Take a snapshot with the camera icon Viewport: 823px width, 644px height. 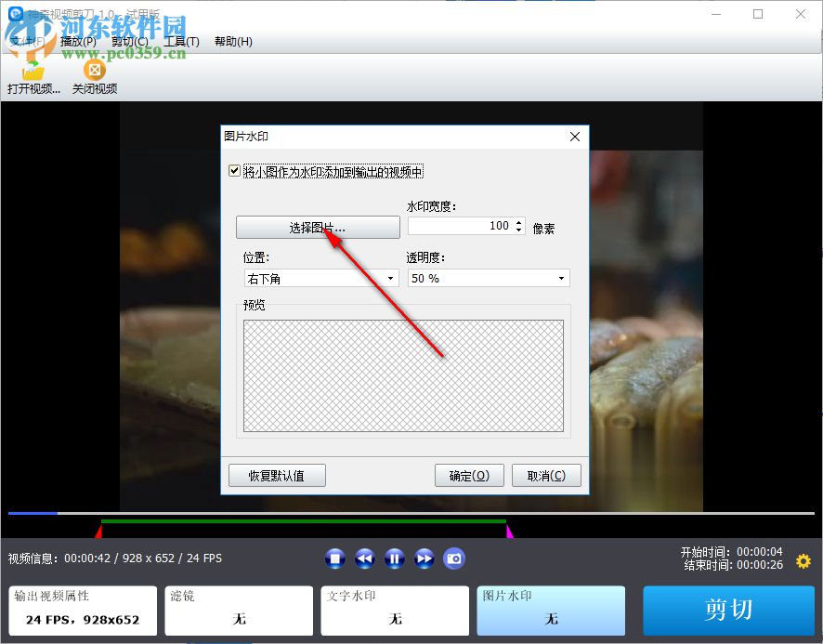[454, 559]
